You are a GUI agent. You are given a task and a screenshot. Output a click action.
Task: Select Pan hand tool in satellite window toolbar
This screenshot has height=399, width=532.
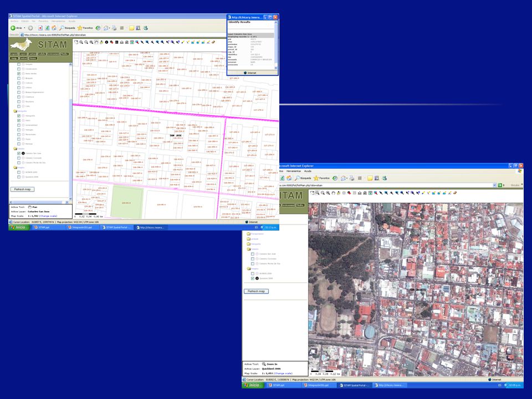coord(333,193)
